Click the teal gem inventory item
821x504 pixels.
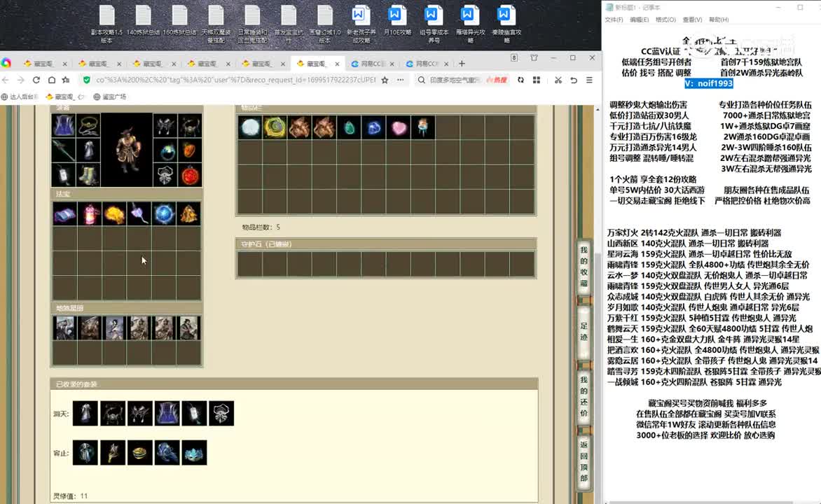click(x=350, y=127)
